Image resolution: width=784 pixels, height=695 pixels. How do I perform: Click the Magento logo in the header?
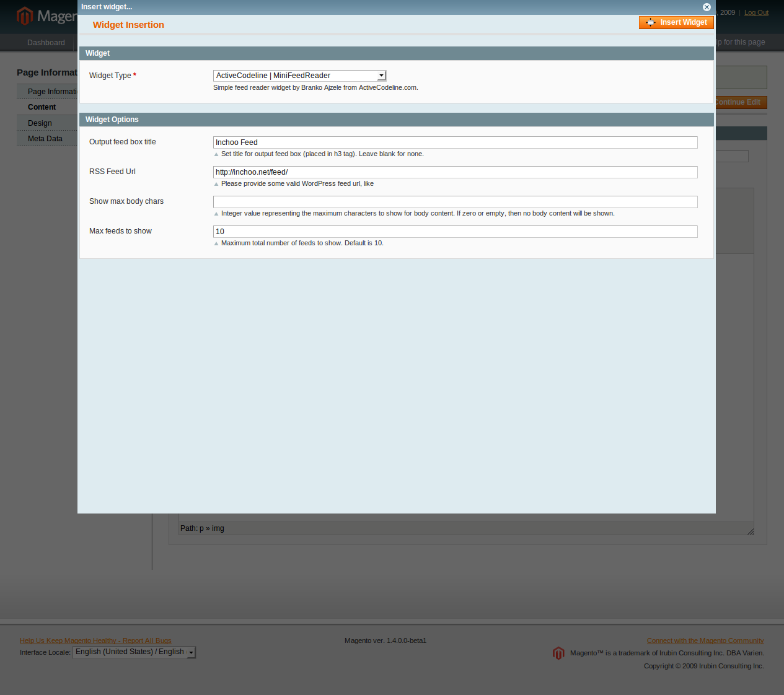(x=47, y=16)
